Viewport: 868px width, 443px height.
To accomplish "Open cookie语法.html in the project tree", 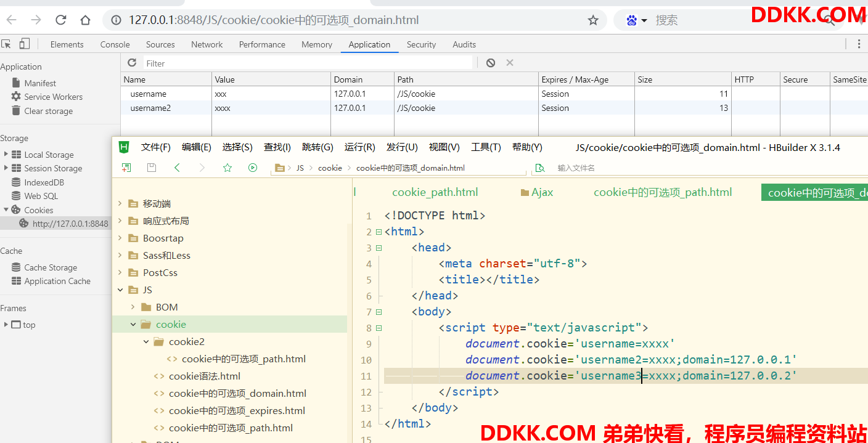I will [205, 376].
